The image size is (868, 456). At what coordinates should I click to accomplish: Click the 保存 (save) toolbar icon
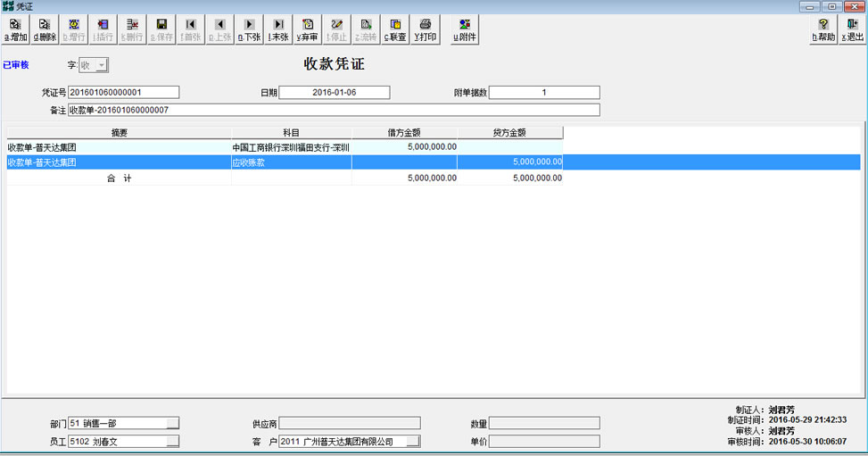tap(161, 30)
